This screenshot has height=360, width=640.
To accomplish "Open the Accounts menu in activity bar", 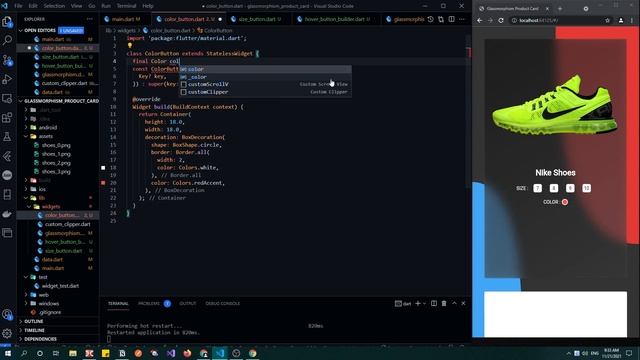I will tap(7, 314).
